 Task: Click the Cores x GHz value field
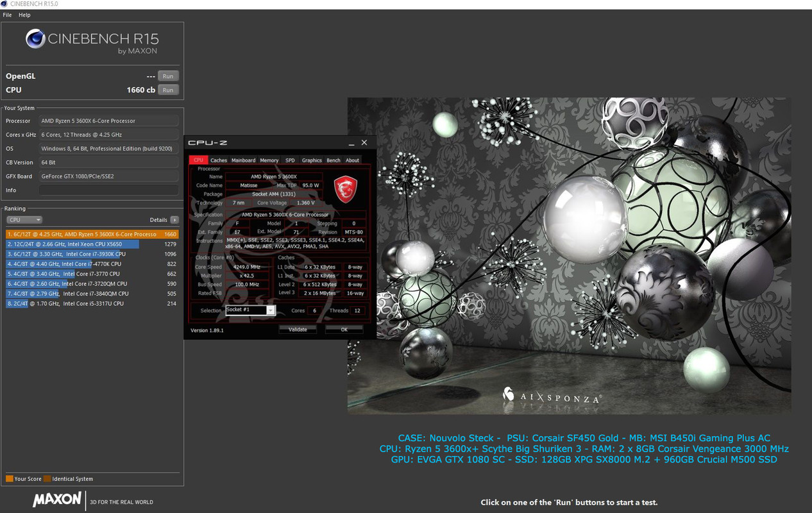pos(108,135)
